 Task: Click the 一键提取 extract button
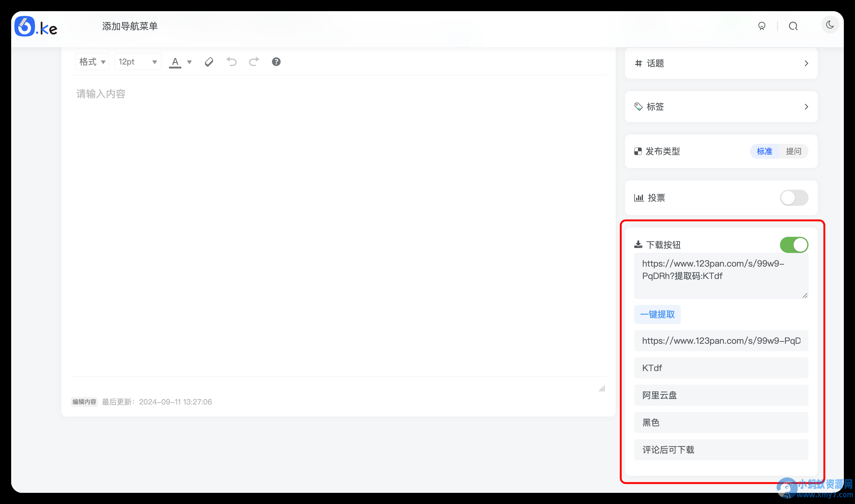pos(657,315)
